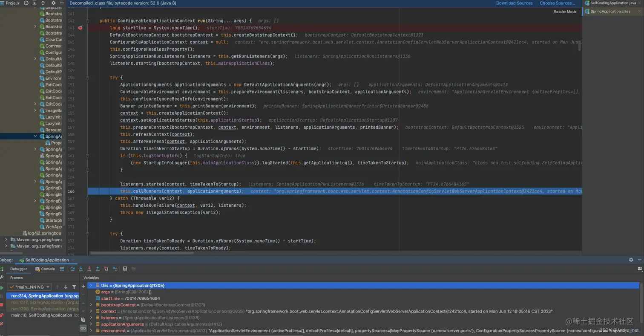Click the threads layout icon next to Console
Screen dimensions: 644x336
pos(62,269)
